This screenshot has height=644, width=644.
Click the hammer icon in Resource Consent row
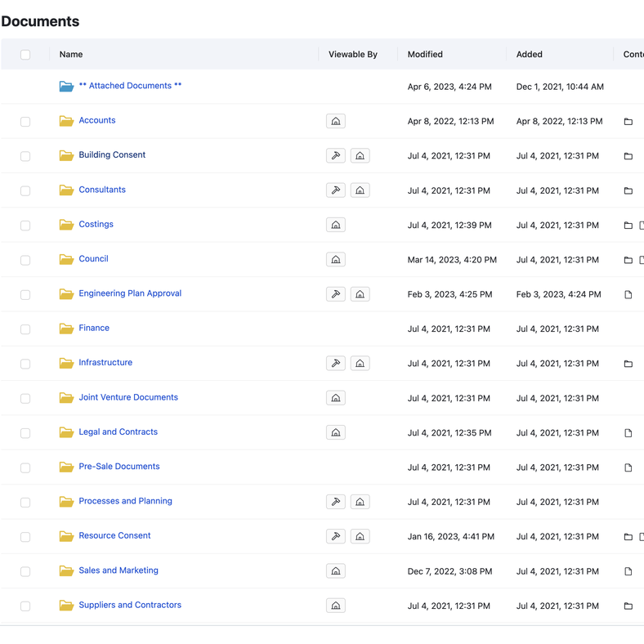point(335,536)
